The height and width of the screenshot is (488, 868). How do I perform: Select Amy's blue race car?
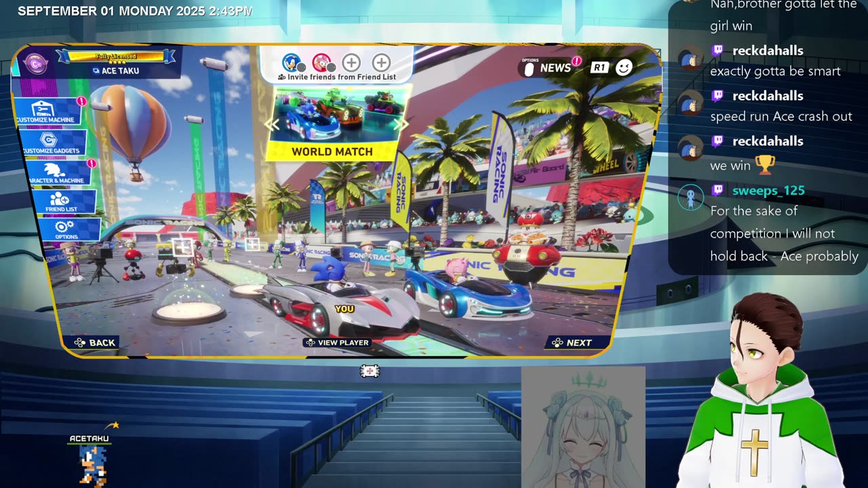(468, 293)
